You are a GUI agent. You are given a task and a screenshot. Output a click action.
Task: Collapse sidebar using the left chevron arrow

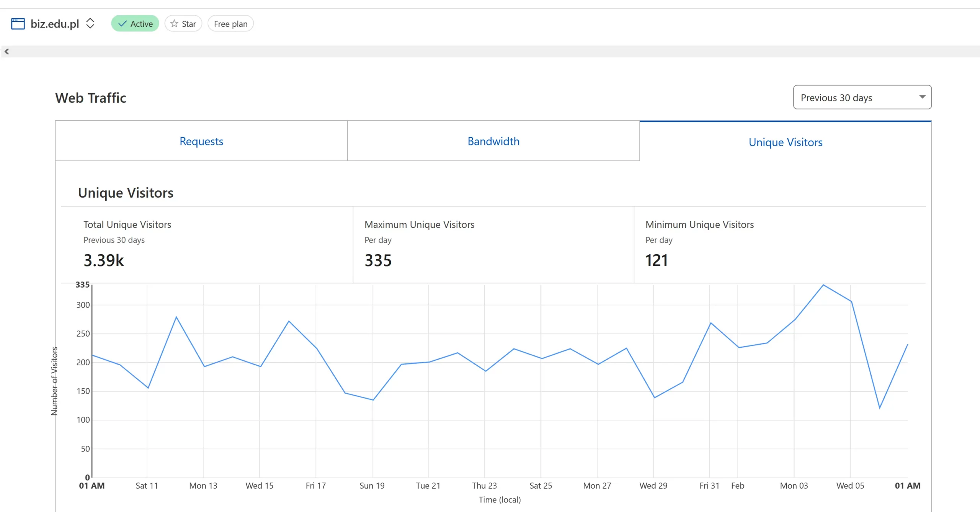click(7, 51)
